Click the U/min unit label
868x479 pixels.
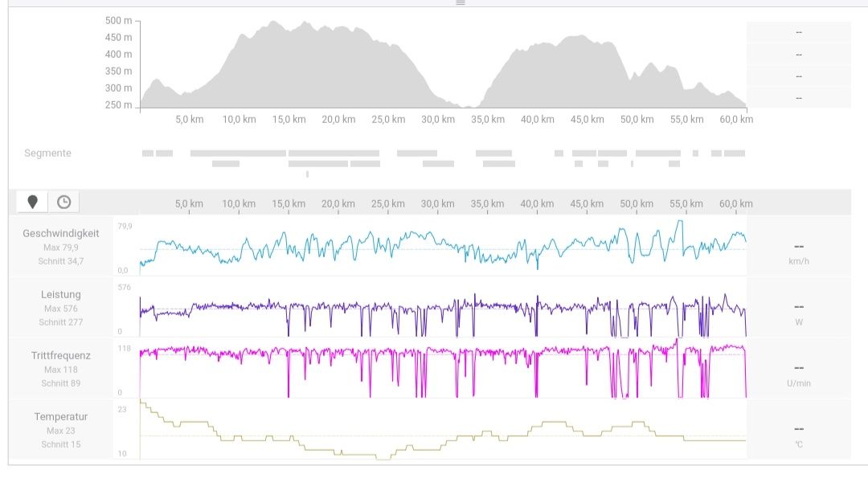pyautogui.click(x=799, y=383)
